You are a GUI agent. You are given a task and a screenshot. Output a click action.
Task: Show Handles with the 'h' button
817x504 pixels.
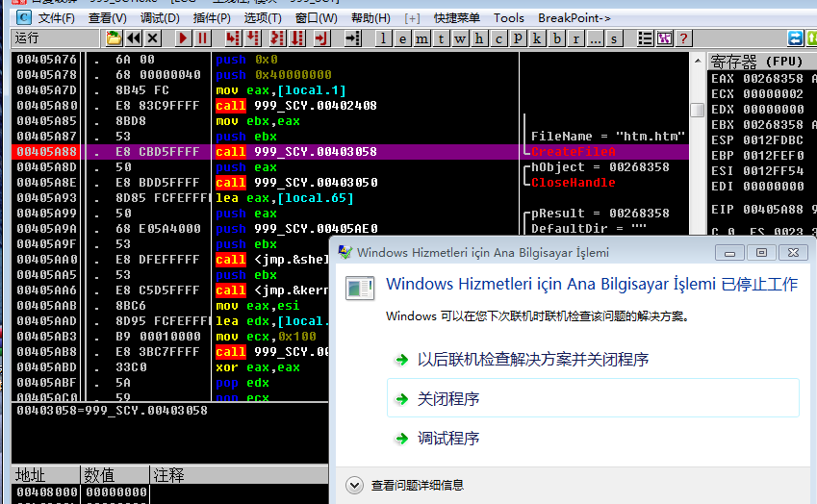(x=479, y=38)
